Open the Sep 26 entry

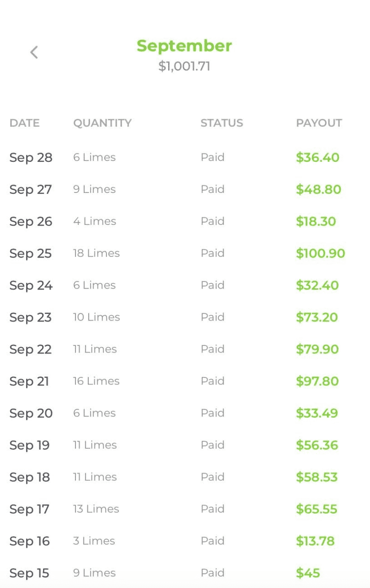[x=185, y=221]
